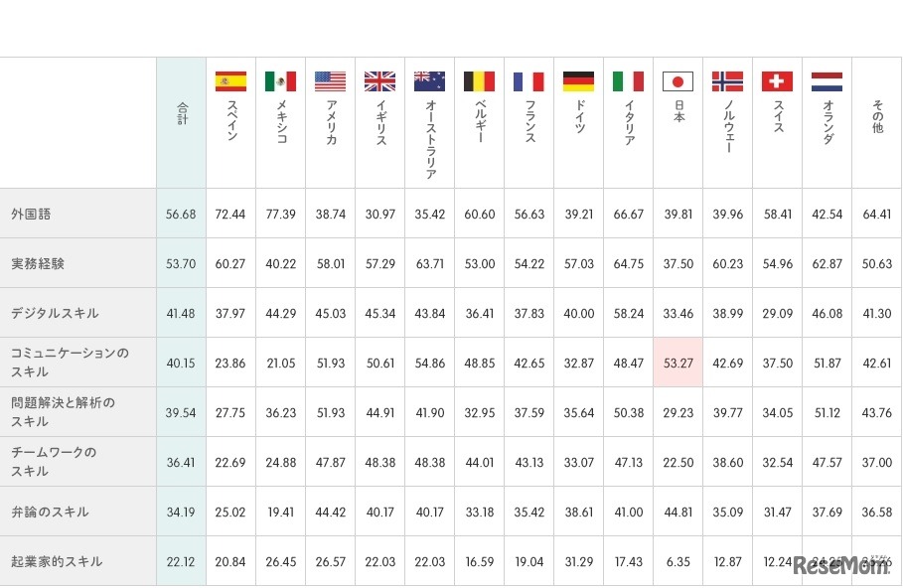The height and width of the screenshot is (588, 903).
Task: Click the Netherlands flag icon
Action: point(827,81)
